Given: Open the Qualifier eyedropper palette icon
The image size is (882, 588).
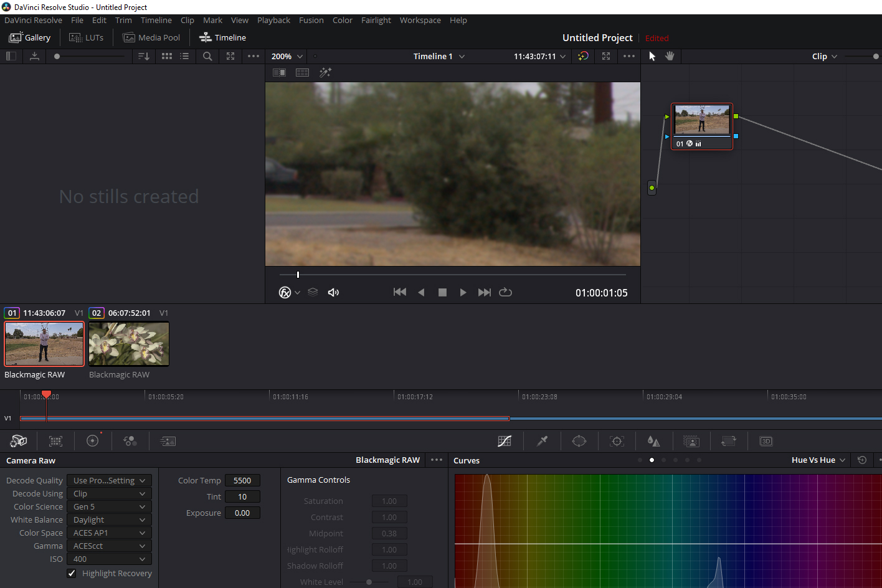Looking at the screenshot, I should click(542, 441).
